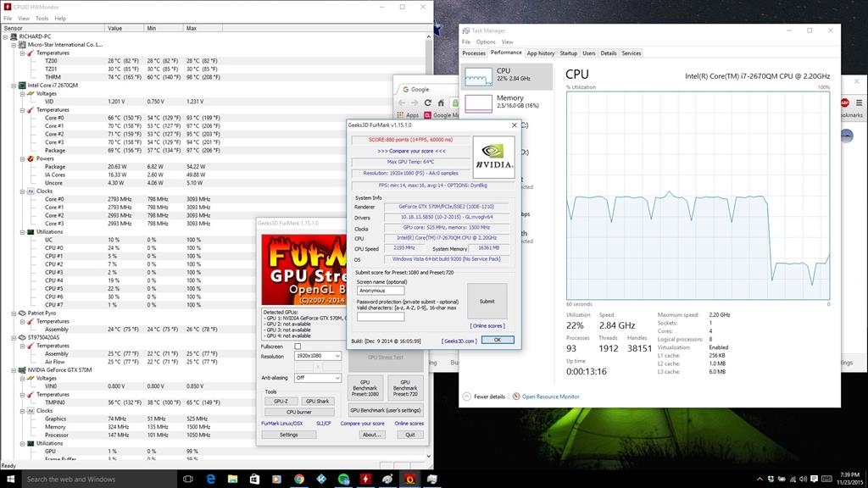The width and height of the screenshot is (868, 488).
Task: Open the Chrome hamburger menu
Action: pos(860,103)
